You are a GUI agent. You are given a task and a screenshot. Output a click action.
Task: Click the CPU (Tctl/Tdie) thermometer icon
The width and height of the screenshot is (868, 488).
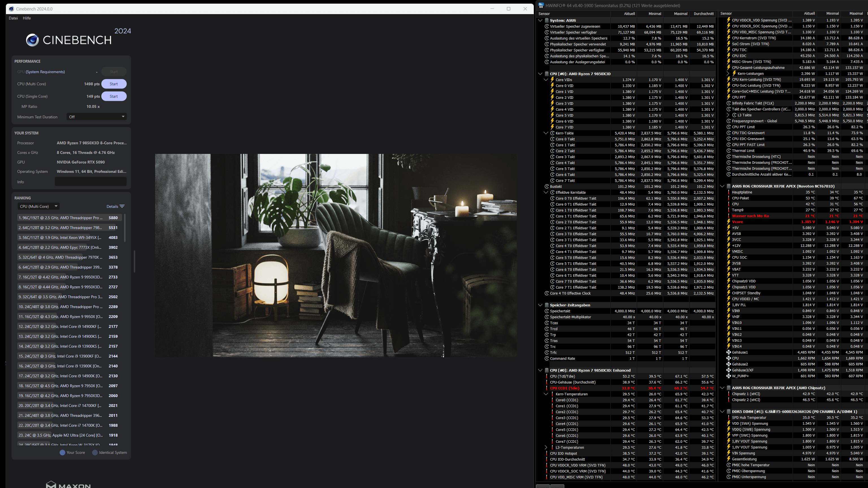pyautogui.click(x=546, y=376)
